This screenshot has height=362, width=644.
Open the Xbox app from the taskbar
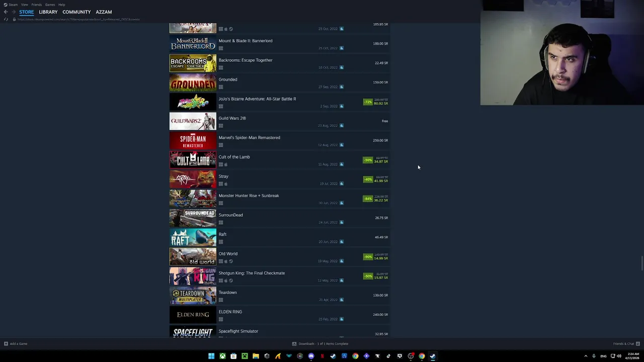click(222, 356)
